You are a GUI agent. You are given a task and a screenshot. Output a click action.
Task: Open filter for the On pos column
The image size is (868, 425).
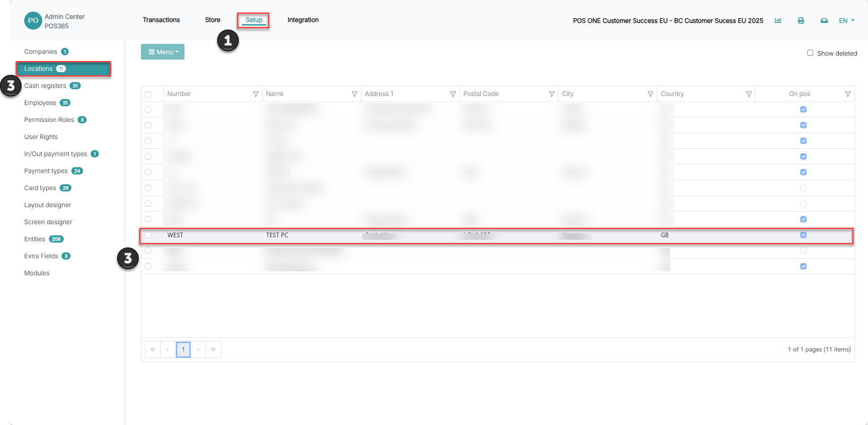point(848,94)
